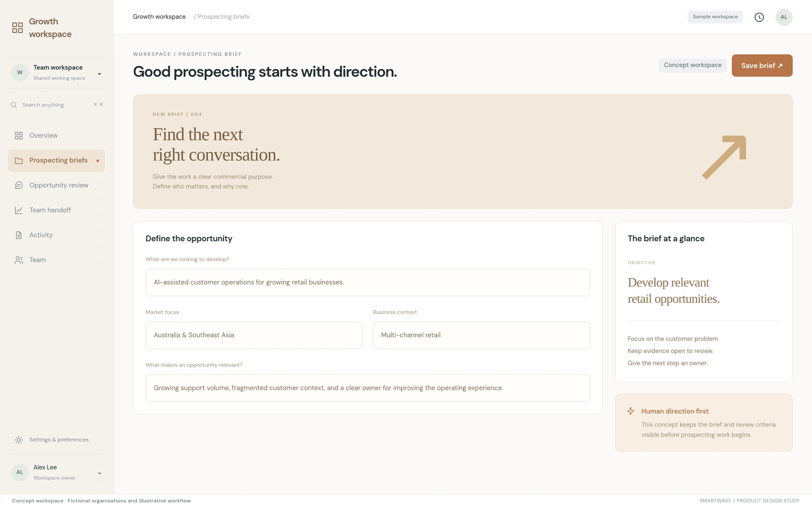Click the Opportunity review chat icon
The width and height of the screenshot is (812, 508).
[19, 185]
